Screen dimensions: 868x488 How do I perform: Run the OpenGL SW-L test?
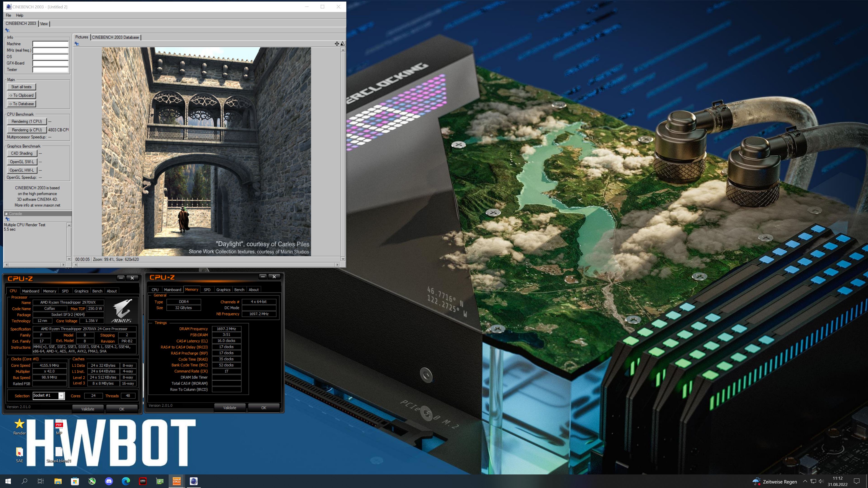click(21, 162)
